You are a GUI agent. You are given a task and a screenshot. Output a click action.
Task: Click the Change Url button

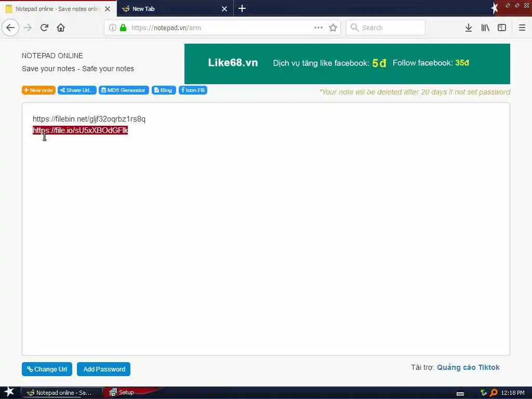47,369
